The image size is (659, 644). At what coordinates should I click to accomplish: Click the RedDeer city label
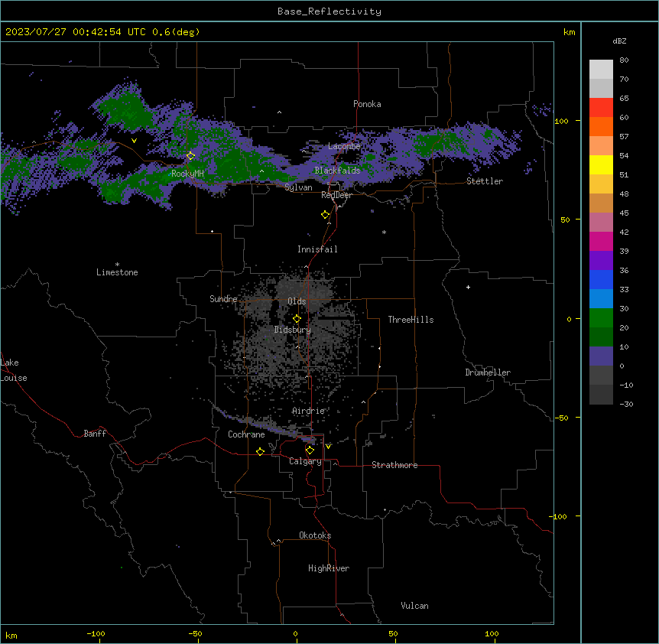(x=336, y=195)
